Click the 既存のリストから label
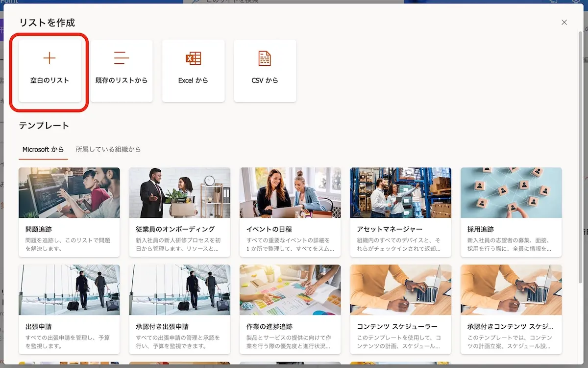 pos(122,80)
